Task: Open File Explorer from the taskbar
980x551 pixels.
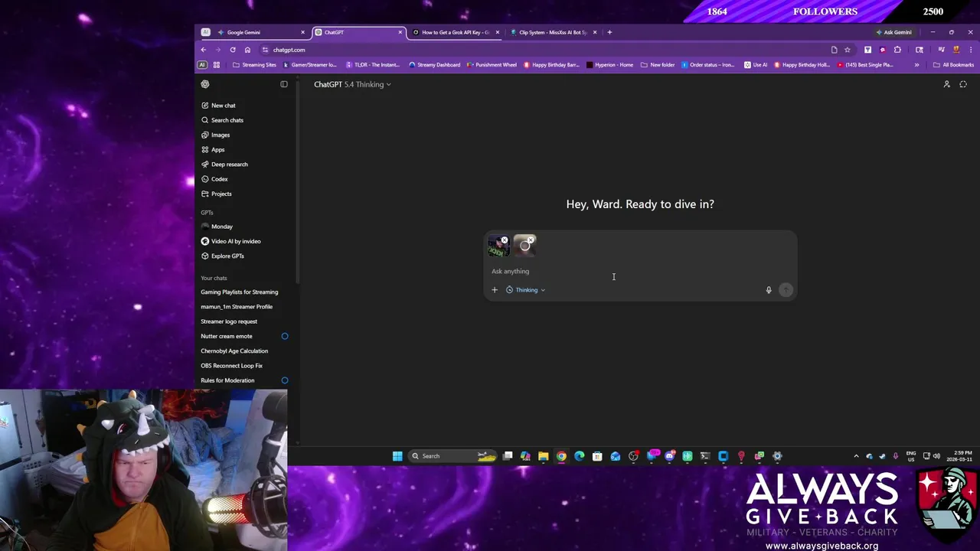Action: pos(543,456)
